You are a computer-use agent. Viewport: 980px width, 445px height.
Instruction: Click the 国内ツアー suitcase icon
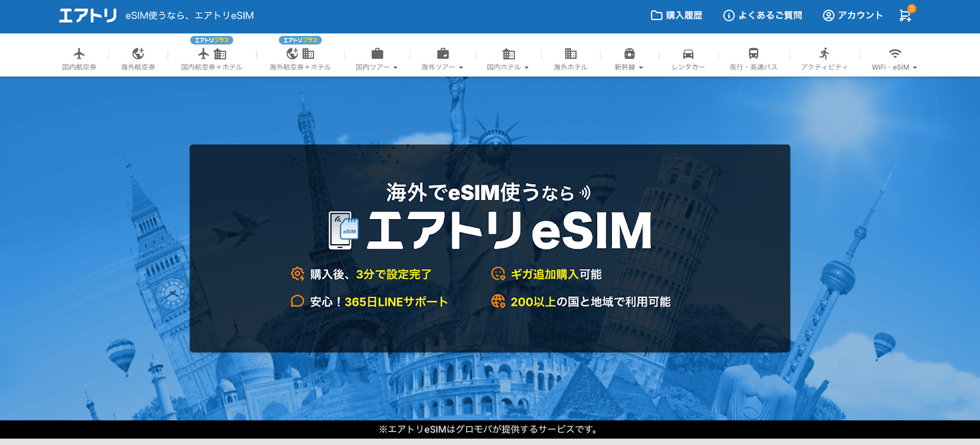click(x=377, y=53)
